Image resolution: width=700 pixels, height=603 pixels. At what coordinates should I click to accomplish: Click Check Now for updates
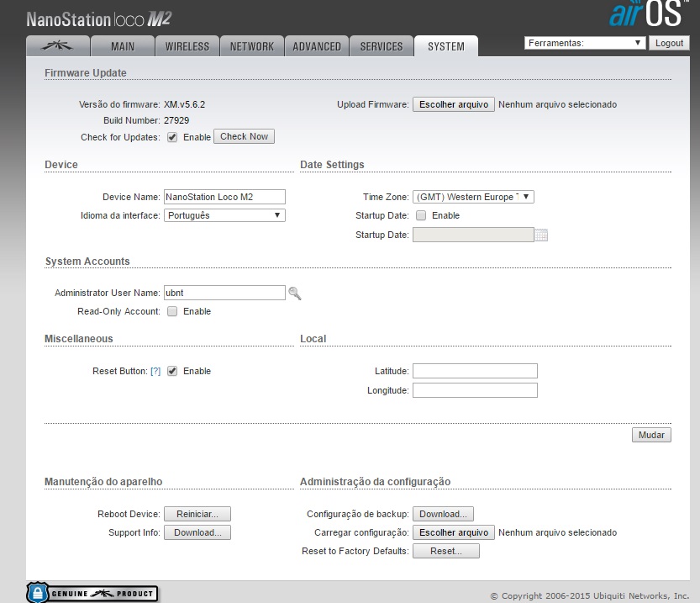245,137
